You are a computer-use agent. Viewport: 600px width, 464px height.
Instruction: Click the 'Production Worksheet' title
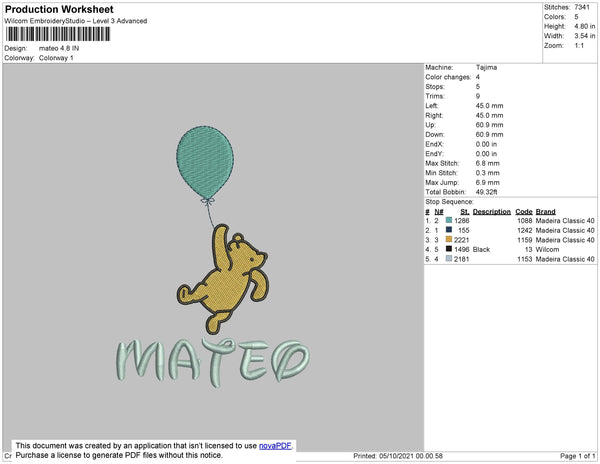[x=59, y=10]
